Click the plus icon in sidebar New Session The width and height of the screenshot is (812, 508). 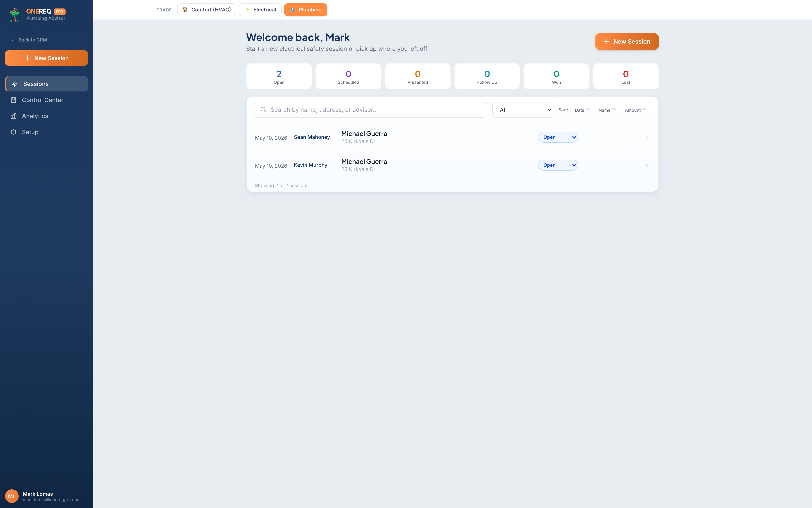click(27, 58)
